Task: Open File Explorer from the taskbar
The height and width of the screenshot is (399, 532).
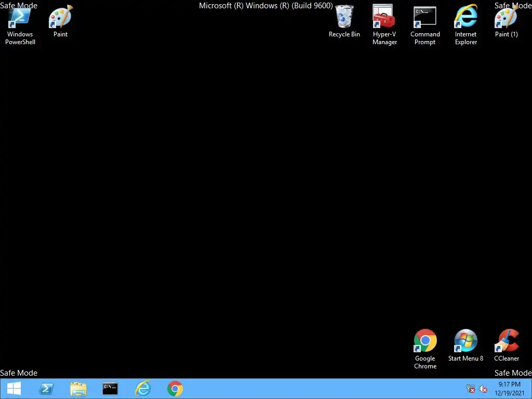Action: tap(78, 389)
